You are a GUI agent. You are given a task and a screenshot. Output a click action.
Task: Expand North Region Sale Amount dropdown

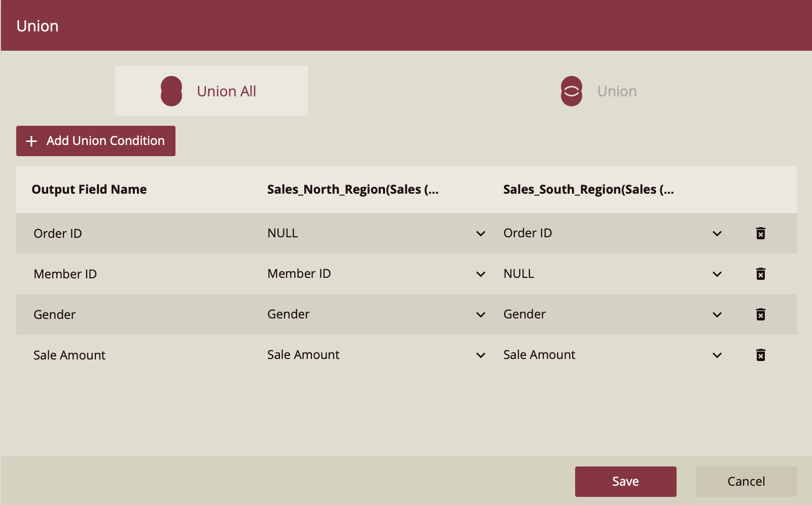click(480, 355)
